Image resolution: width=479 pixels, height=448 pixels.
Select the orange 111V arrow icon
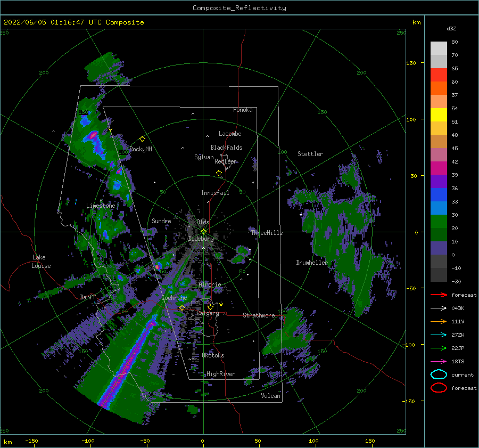click(439, 321)
